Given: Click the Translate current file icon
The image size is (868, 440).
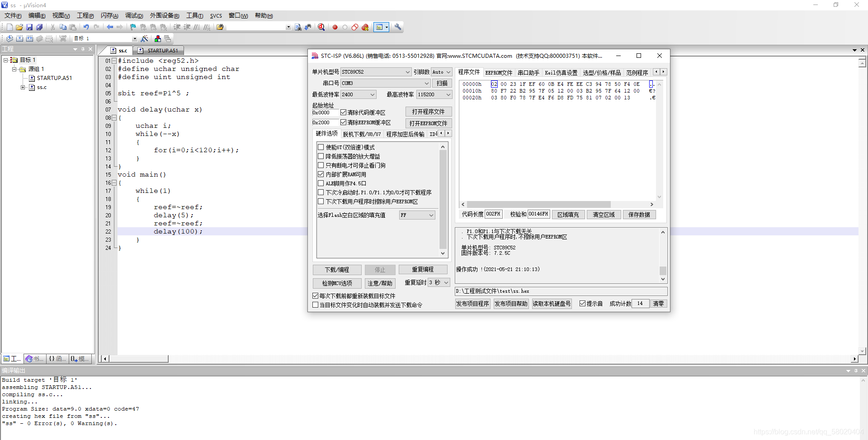Looking at the screenshot, I should click(x=9, y=38).
